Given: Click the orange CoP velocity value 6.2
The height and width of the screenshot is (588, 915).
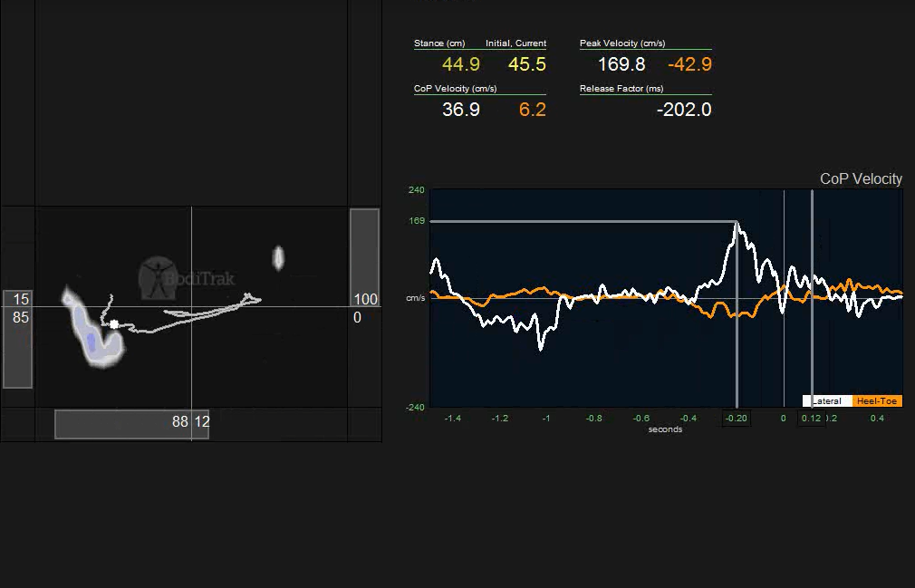Looking at the screenshot, I should pos(532,110).
